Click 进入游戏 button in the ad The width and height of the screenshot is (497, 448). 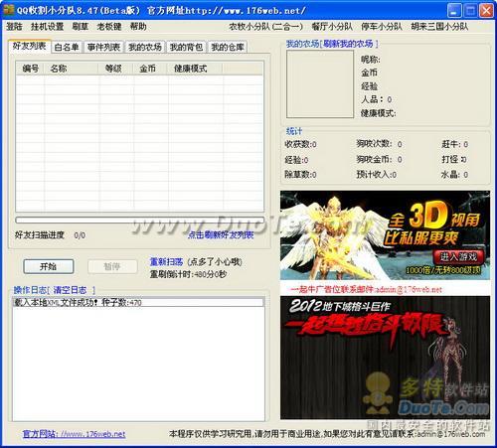(458, 256)
